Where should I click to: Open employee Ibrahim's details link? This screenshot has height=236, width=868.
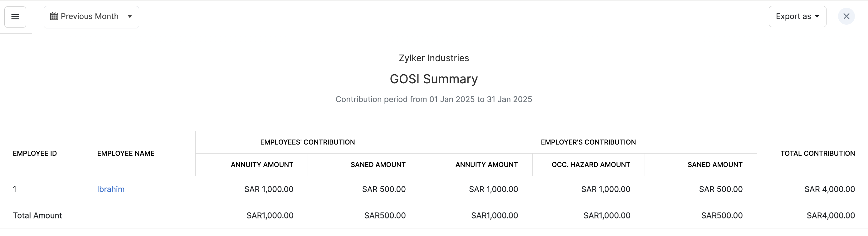click(x=110, y=189)
